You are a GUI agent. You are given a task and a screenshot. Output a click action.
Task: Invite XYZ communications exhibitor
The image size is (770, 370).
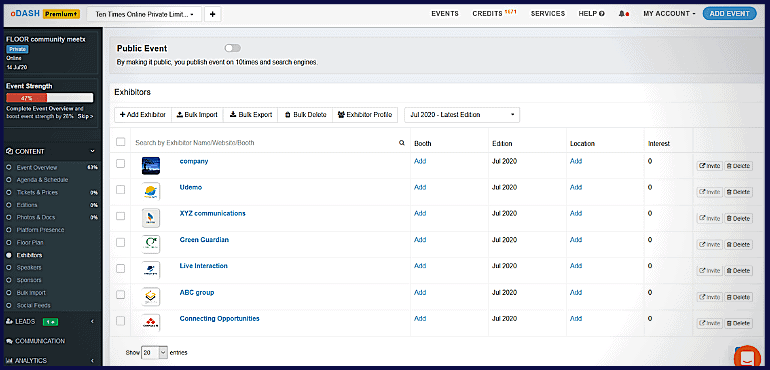click(709, 218)
